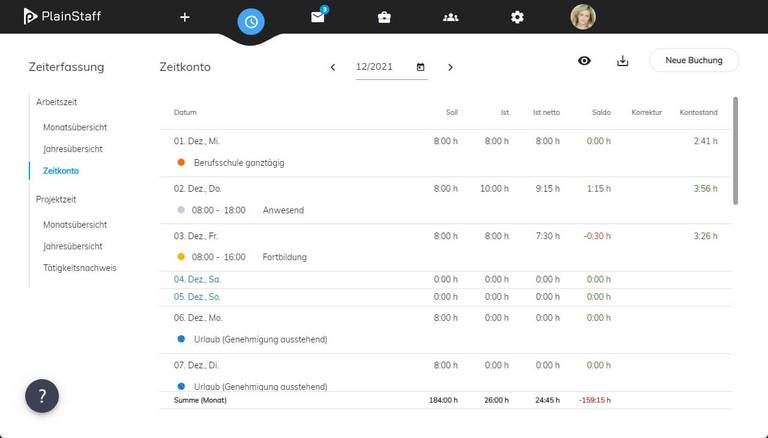This screenshot has width=768, height=438.
Task: Open the briefcase projects icon
Action: coord(384,17)
